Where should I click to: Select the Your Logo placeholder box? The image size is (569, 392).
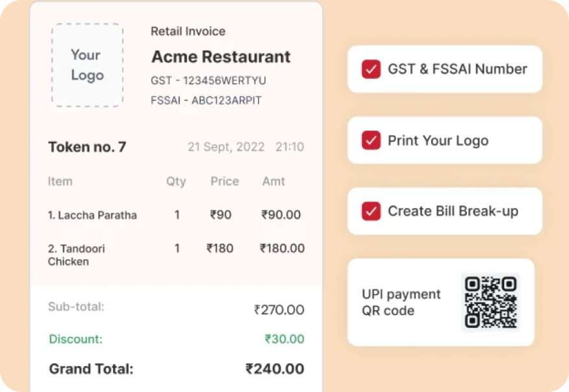87,65
